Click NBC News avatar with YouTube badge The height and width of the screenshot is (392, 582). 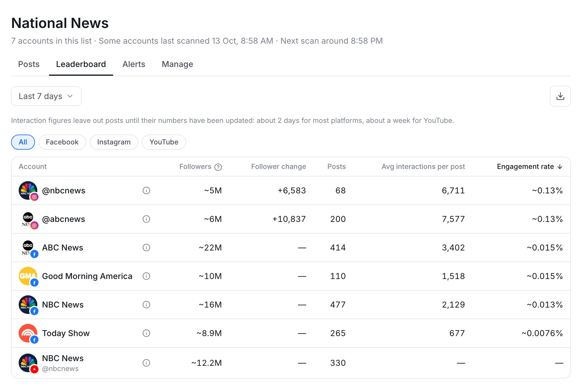[x=28, y=363]
